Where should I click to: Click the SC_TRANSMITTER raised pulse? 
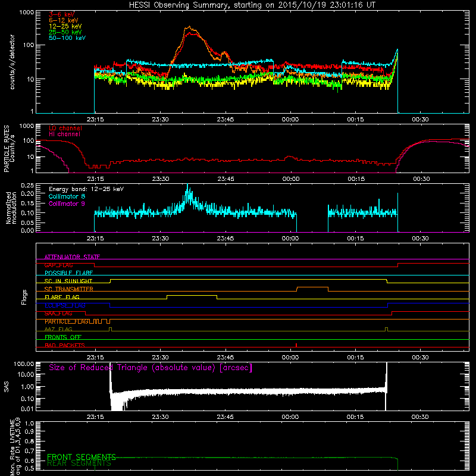[x=312, y=287]
